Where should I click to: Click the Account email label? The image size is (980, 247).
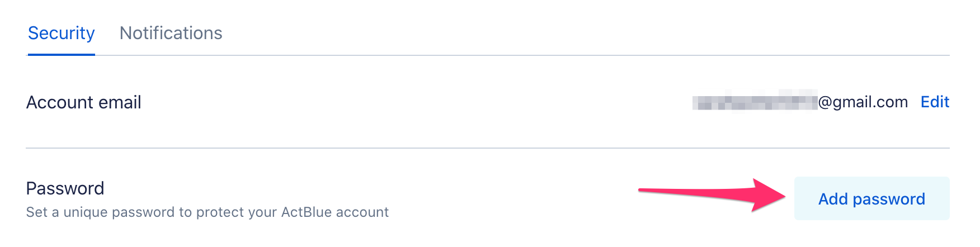pos(84,102)
